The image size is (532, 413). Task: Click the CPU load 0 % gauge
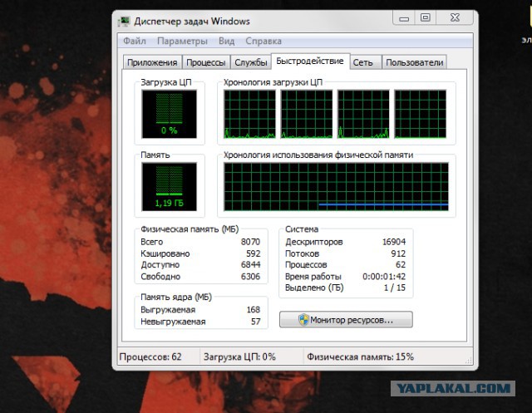coord(170,114)
